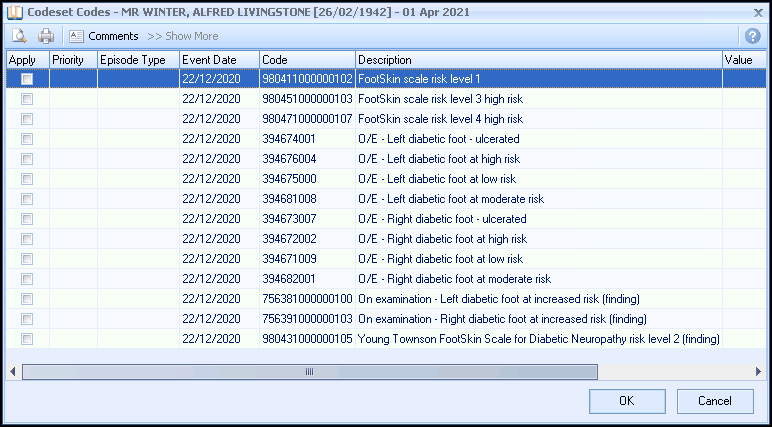
Task: Expand toolbar using Show More
Action: point(183,36)
